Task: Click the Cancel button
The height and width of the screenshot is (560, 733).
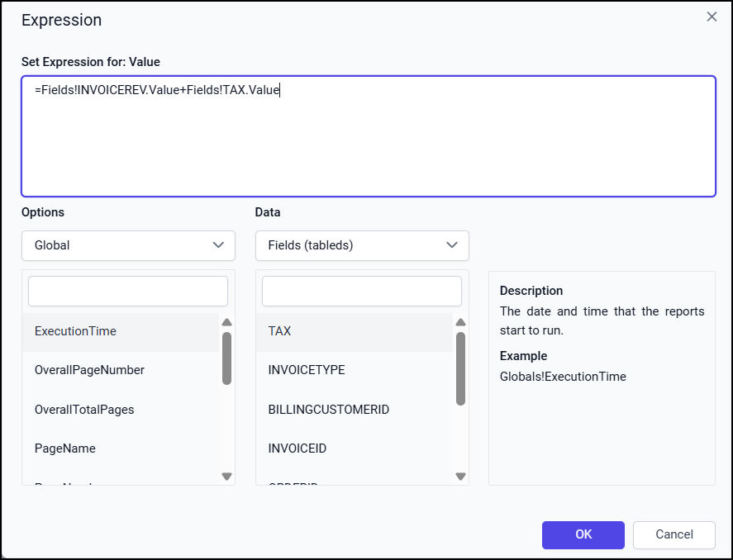Action: click(674, 534)
